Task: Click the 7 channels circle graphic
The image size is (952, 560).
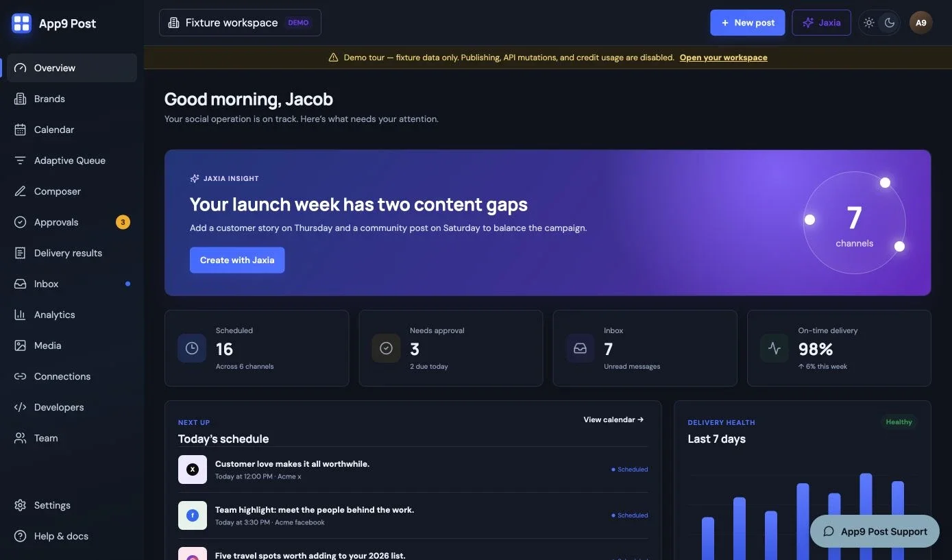Action: (854, 223)
